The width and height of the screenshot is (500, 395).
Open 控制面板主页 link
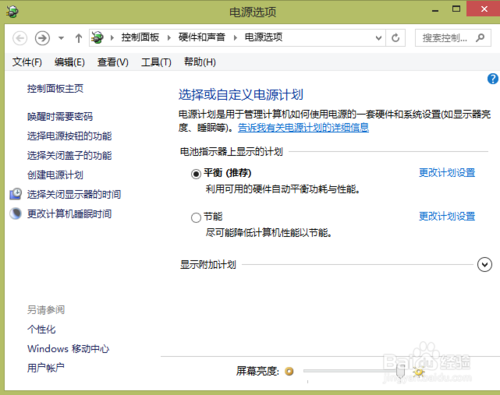coord(55,89)
